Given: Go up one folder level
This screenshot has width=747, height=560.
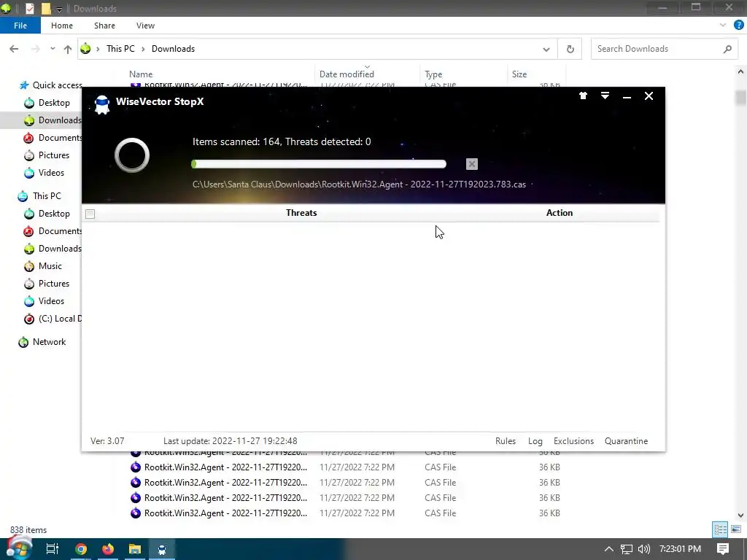Looking at the screenshot, I should click(68, 49).
